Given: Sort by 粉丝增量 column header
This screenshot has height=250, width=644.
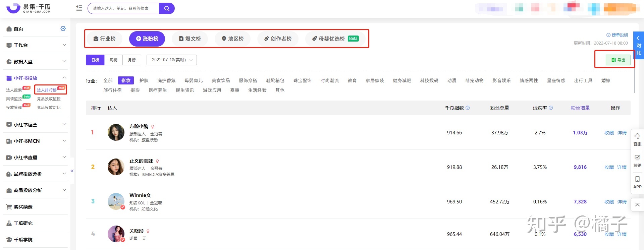Looking at the screenshot, I should pyautogui.click(x=580, y=108).
